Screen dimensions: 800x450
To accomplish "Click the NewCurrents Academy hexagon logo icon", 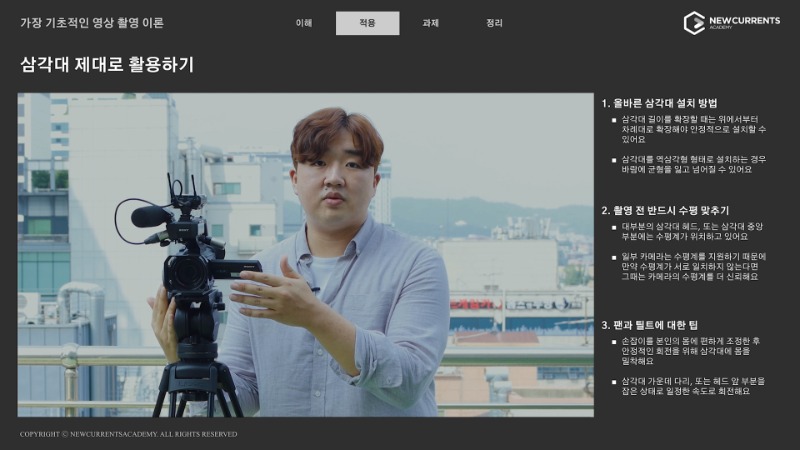I will click(694, 22).
